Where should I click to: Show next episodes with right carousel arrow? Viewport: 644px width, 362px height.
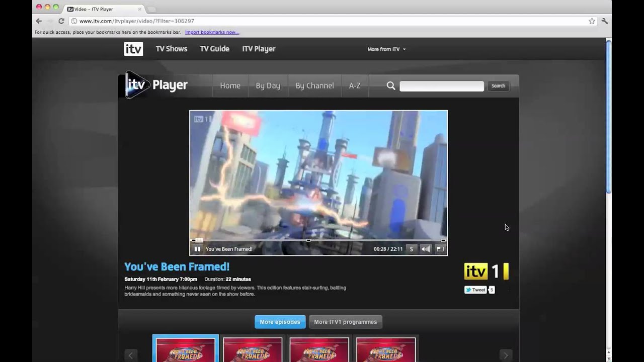(506, 355)
